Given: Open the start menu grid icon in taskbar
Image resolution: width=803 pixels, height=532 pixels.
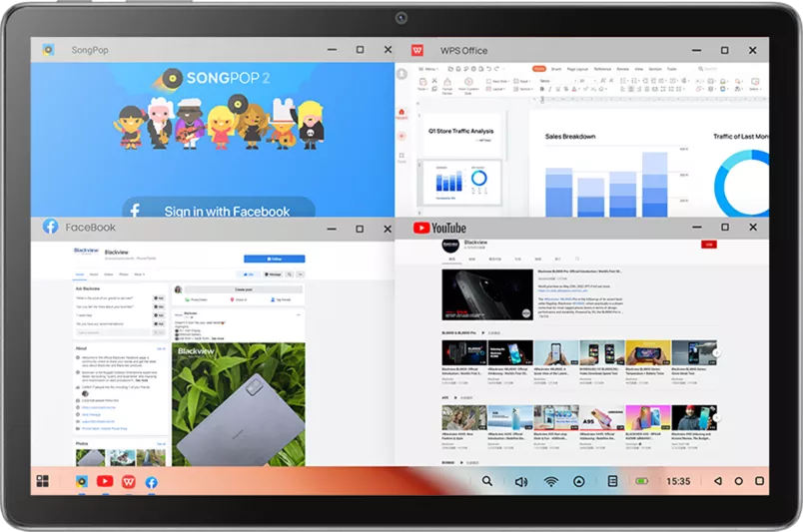Looking at the screenshot, I should (x=42, y=481).
